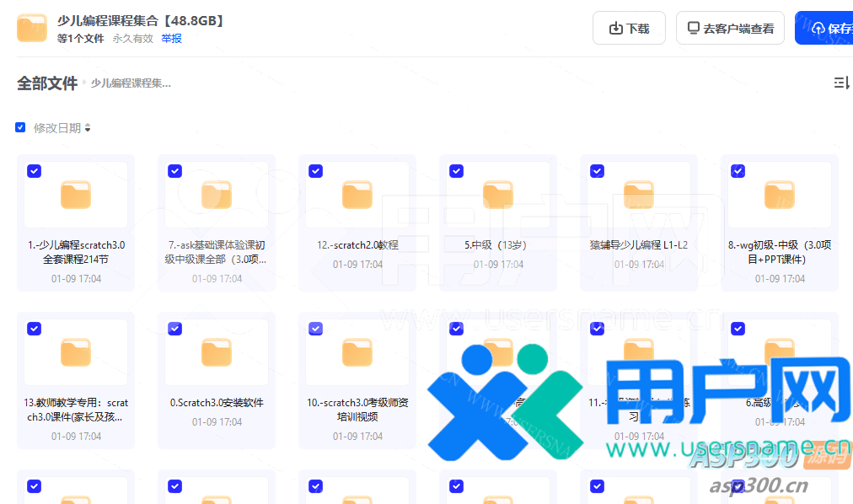853x504 pixels.
Task: Uncheck the 7.-ask基础课体验课 folder checkbox
Action: coord(174,171)
